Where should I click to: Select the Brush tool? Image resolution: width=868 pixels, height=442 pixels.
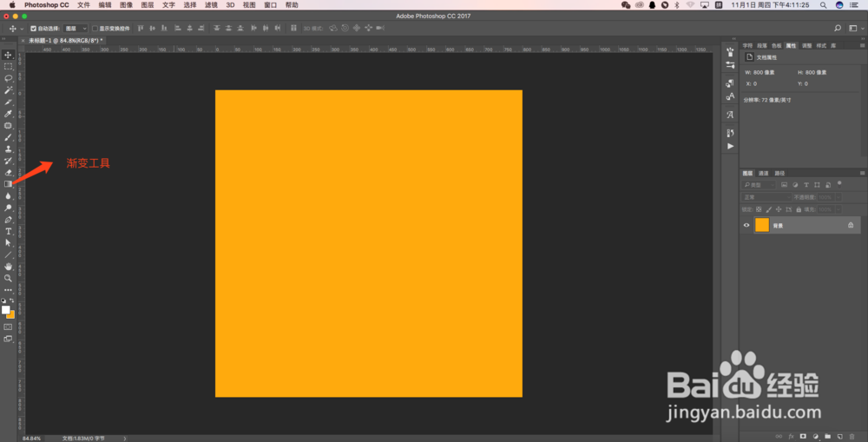(x=9, y=137)
